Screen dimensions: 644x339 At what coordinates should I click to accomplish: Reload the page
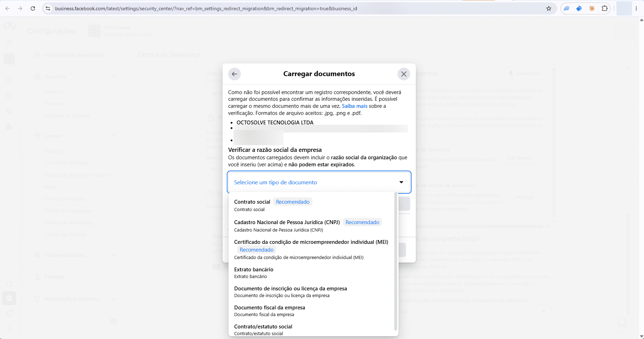click(x=33, y=8)
